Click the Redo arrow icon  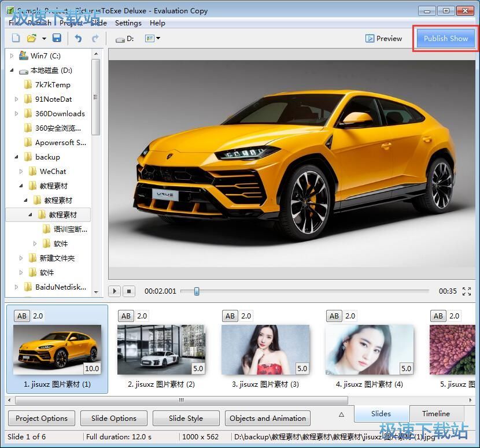pyautogui.click(x=95, y=38)
